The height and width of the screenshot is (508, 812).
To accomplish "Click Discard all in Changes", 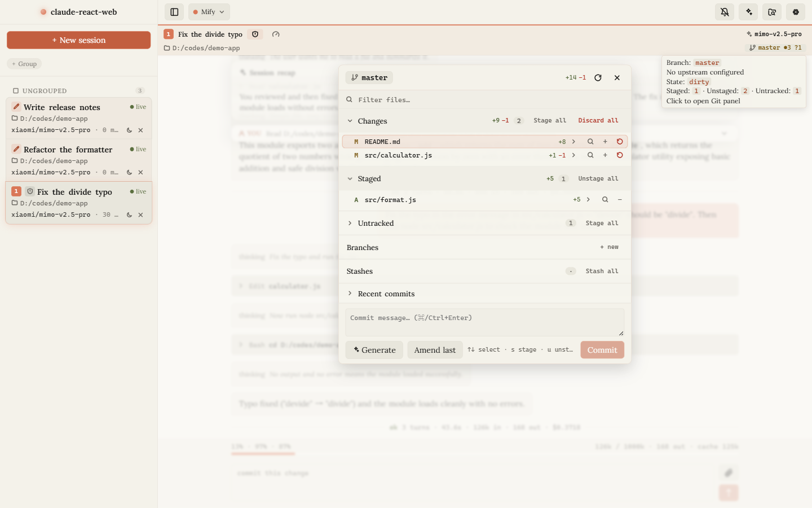I will 598,121.
